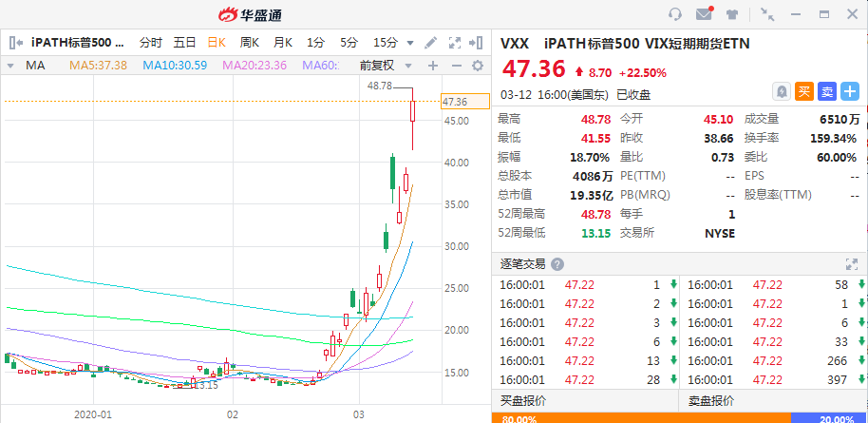Click the 昨收 value 38.66

click(x=719, y=139)
